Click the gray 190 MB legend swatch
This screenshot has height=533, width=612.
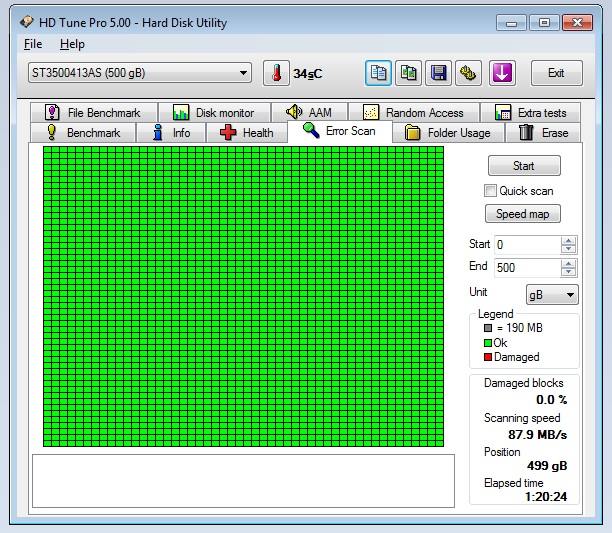(487, 328)
